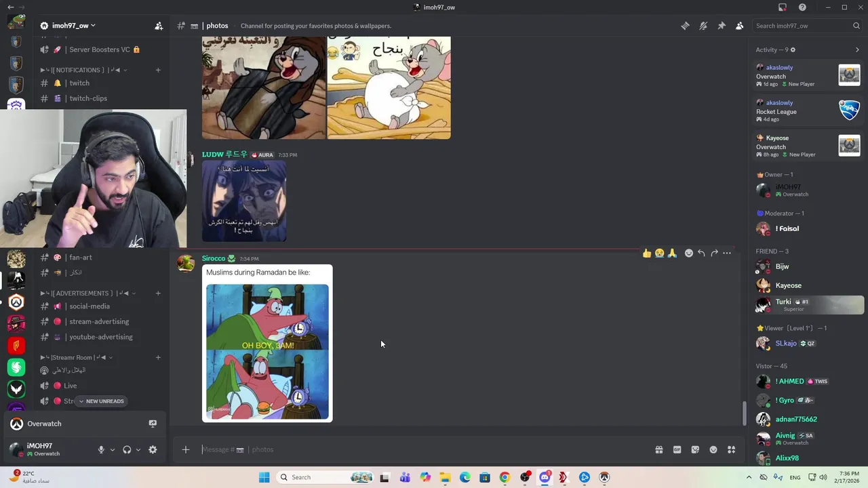Image resolution: width=868 pixels, height=488 pixels.
Task: Open notification settings bell icon
Action: [x=703, y=26]
